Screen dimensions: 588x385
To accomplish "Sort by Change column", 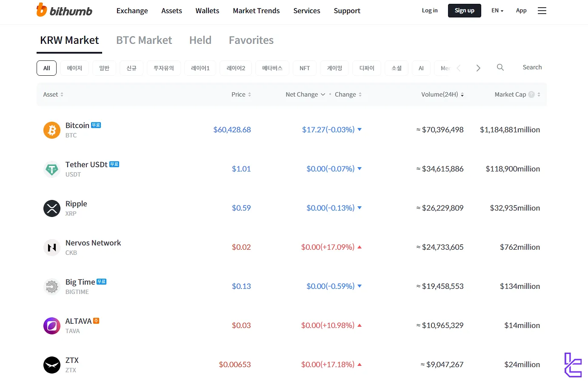I will click(348, 94).
